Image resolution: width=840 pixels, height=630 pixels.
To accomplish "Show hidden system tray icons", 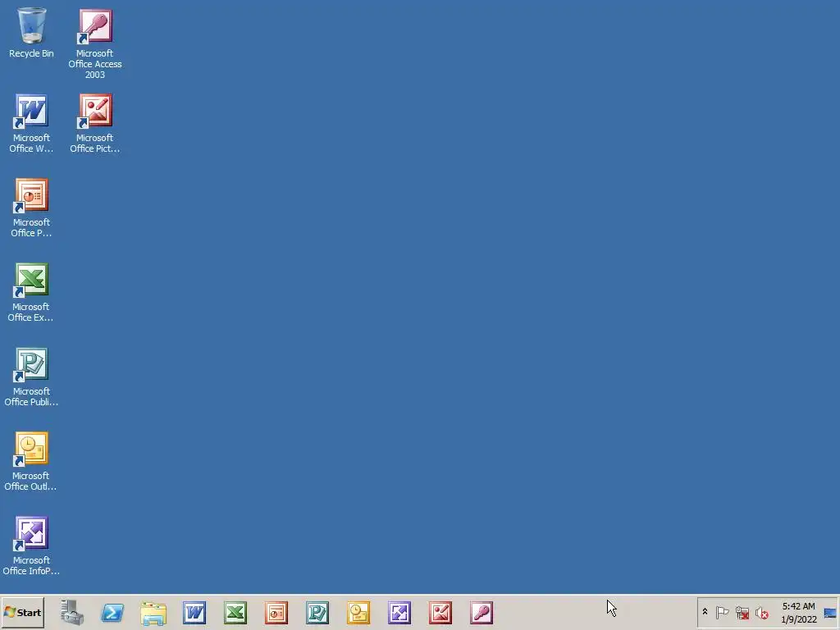I will pos(705,612).
